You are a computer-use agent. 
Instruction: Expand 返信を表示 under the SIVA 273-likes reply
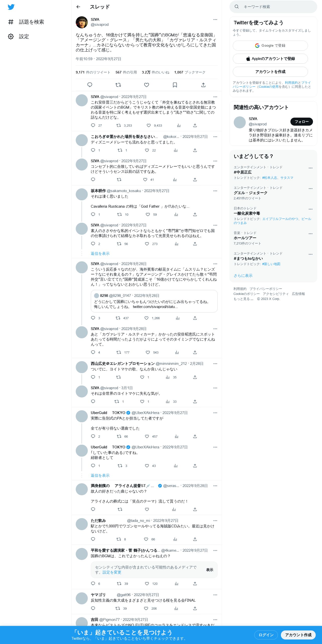point(100,254)
